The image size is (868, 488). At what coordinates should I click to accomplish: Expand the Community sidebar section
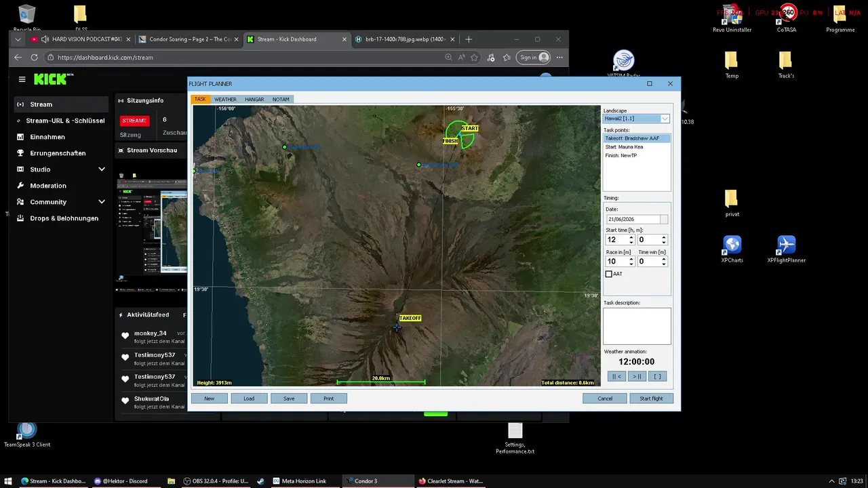(x=102, y=202)
